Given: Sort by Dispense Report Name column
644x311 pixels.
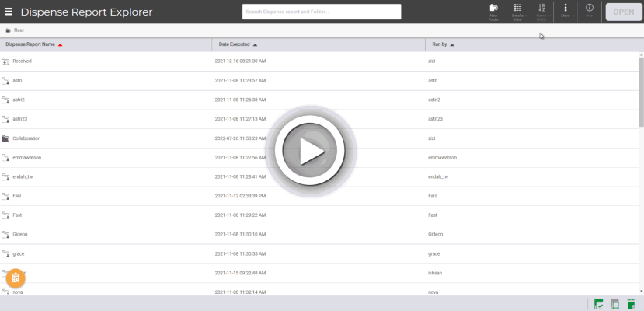Looking at the screenshot, I should point(30,44).
